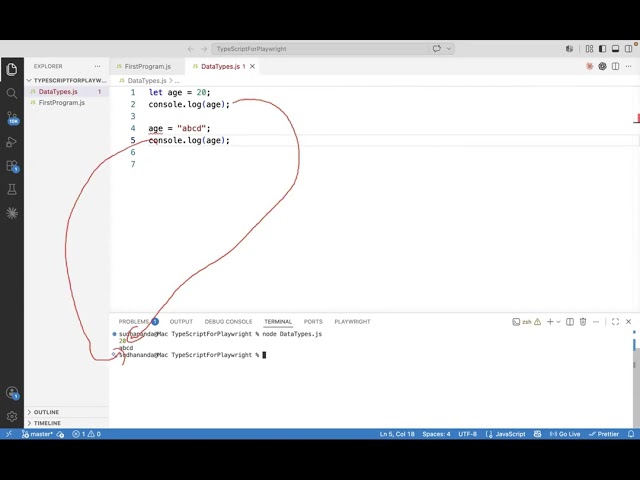The width and height of the screenshot is (640, 480).
Task: Change file encoding UTF-8
Action: pyautogui.click(x=467, y=434)
